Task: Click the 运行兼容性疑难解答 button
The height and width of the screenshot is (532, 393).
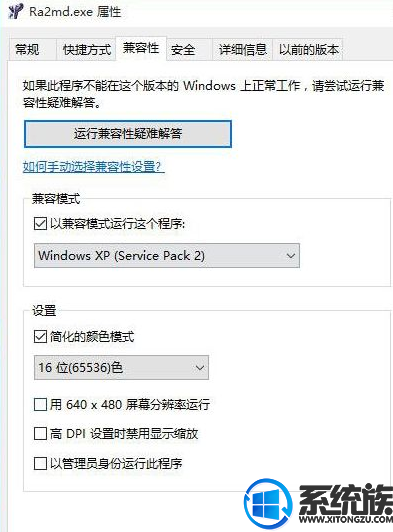Action: tap(128, 134)
